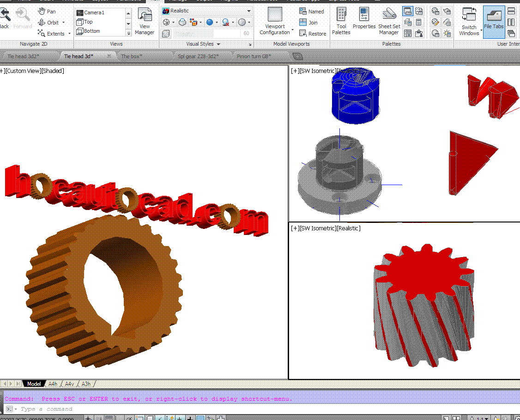The image size is (520, 420).
Task: Open Materials Editor palette icon
Action: [435, 23]
